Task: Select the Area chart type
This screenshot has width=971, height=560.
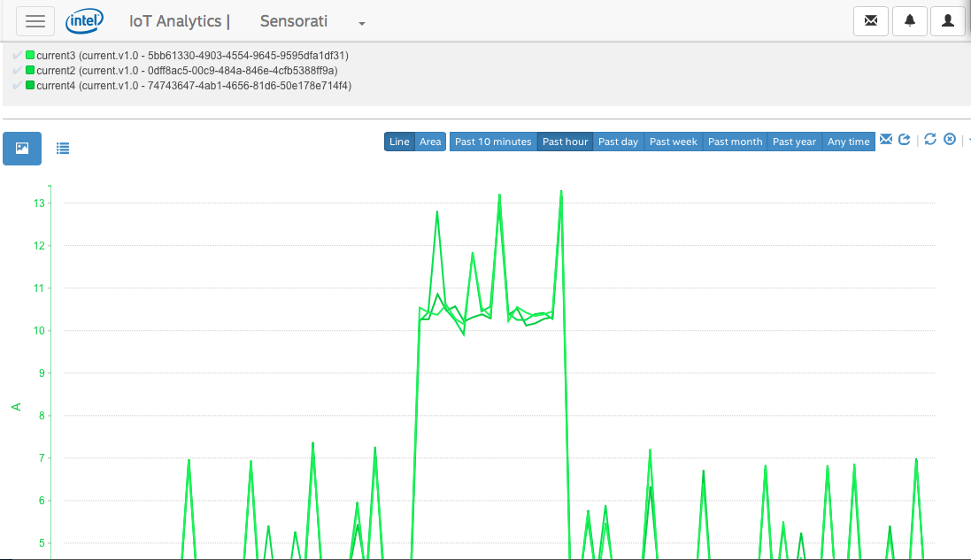Action: tap(430, 142)
